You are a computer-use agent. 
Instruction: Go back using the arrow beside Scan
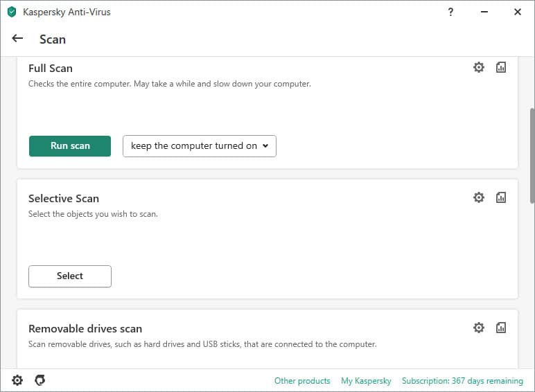tap(17, 39)
